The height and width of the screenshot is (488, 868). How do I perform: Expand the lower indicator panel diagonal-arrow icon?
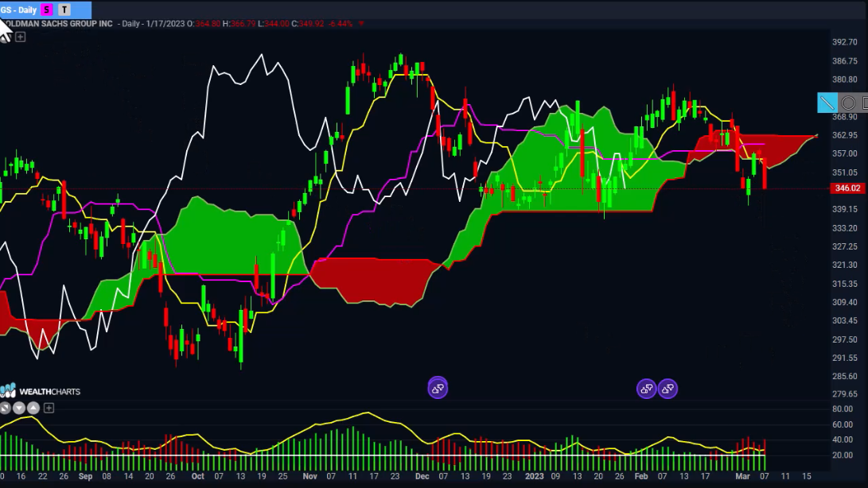[x=5, y=409]
